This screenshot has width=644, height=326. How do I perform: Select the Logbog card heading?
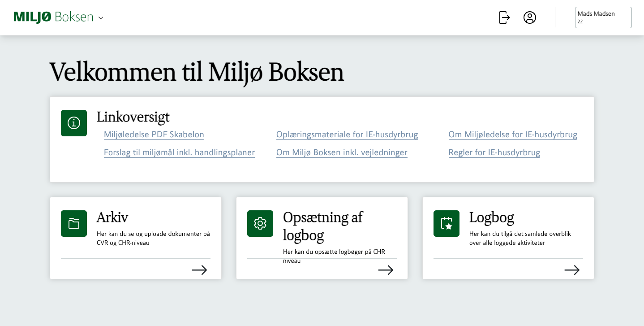pos(491,217)
